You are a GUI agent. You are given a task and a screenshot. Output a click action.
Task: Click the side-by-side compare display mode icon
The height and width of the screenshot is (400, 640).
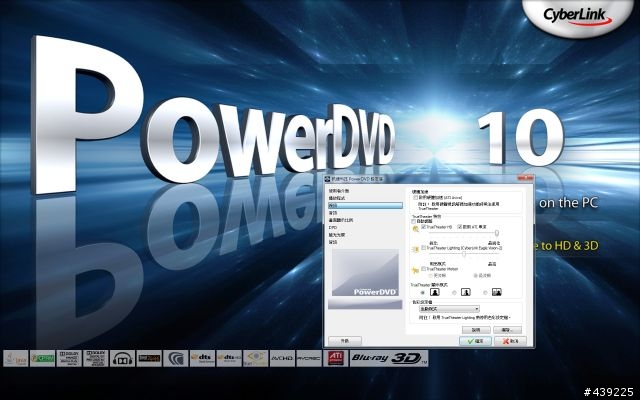497,292
